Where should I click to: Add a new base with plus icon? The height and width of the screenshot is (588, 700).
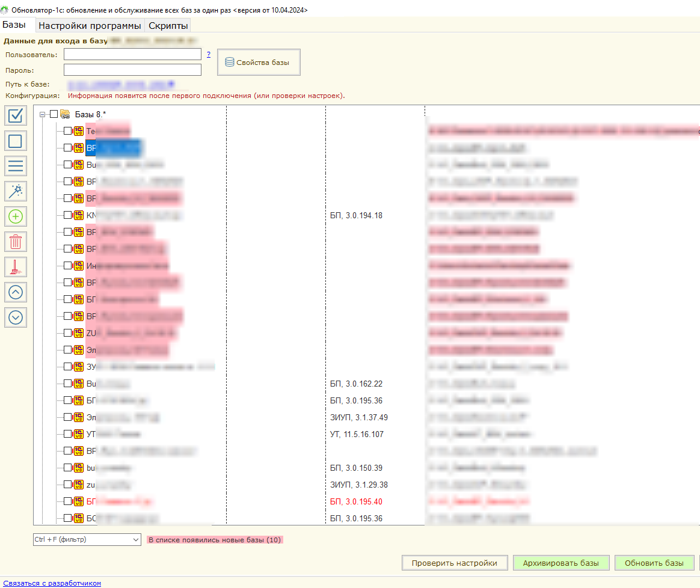(16, 216)
